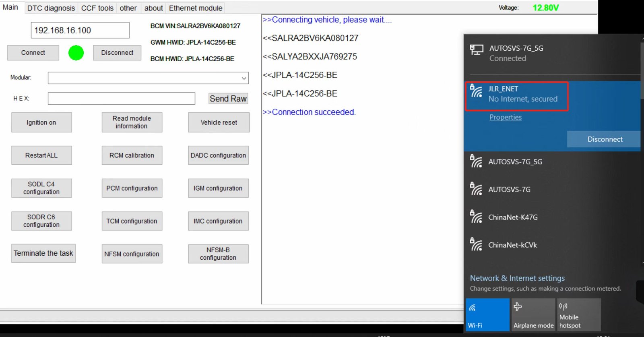Click the Terminate the task button
Viewport: 644px width, 337px height.
click(43, 253)
